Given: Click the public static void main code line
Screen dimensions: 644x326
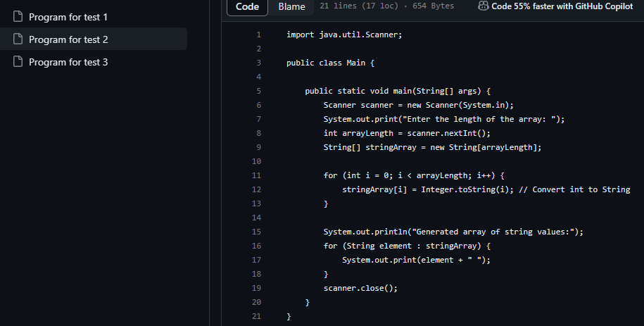Looking at the screenshot, I should click(x=398, y=91).
